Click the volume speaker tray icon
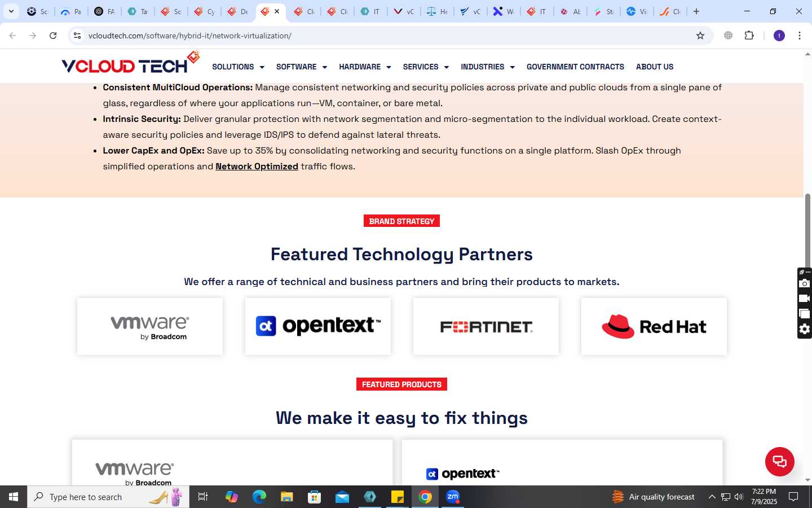 pyautogui.click(x=739, y=497)
